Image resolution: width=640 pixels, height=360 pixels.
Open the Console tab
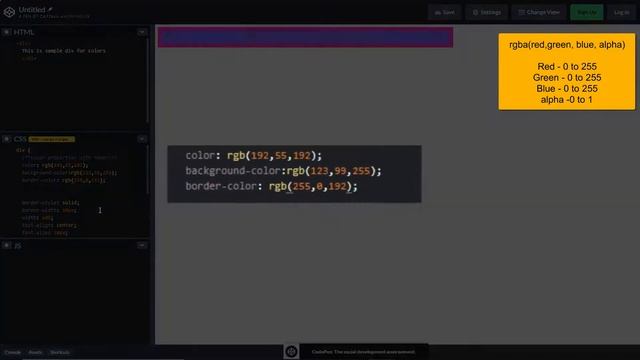[x=12, y=352]
